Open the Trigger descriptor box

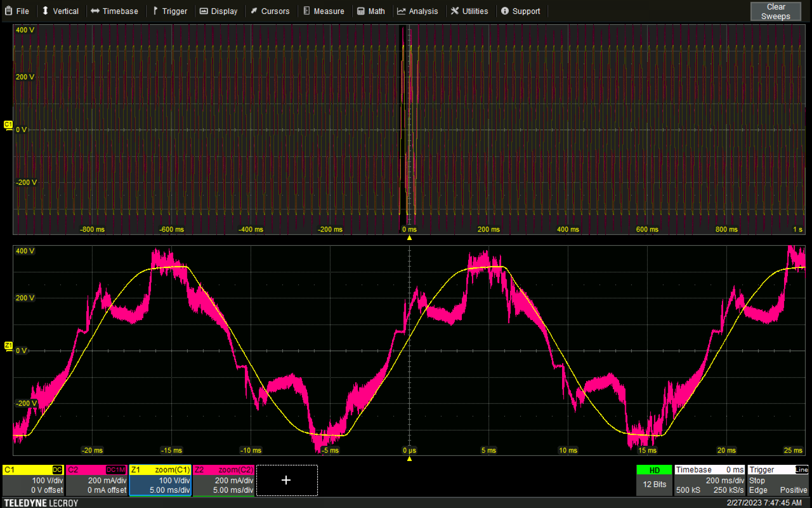coord(778,480)
